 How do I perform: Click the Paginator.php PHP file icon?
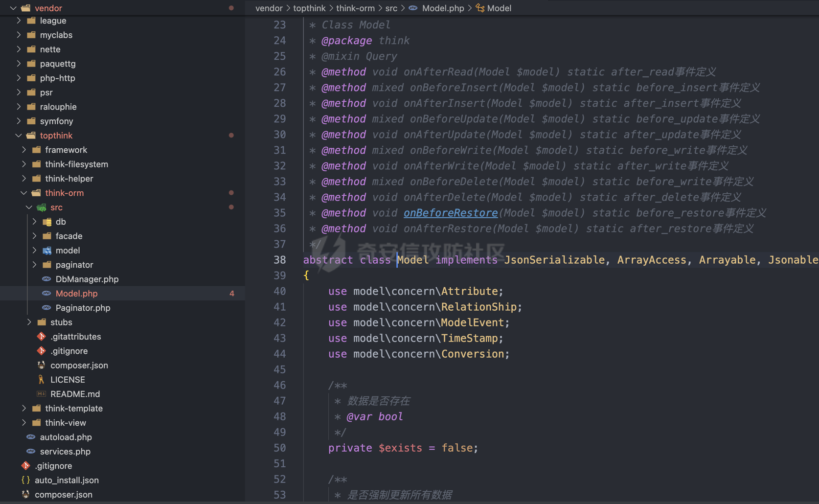click(x=46, y=308)
